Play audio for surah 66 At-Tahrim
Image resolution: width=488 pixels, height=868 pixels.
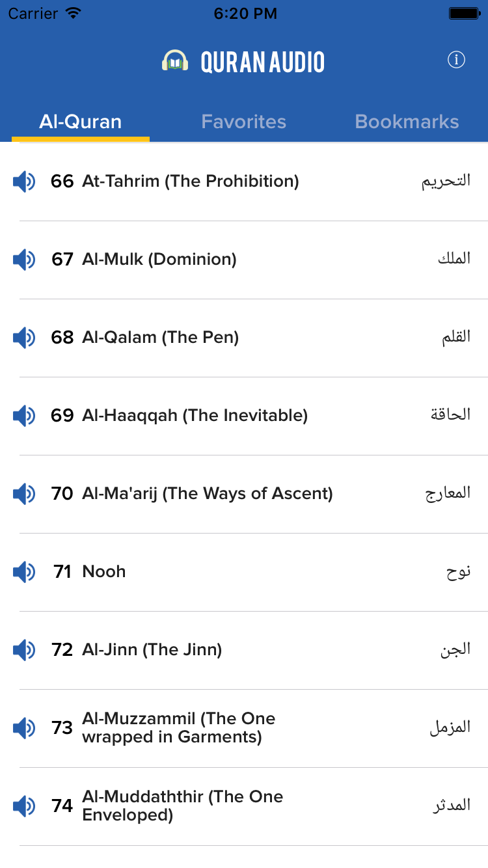coord(24,182)
